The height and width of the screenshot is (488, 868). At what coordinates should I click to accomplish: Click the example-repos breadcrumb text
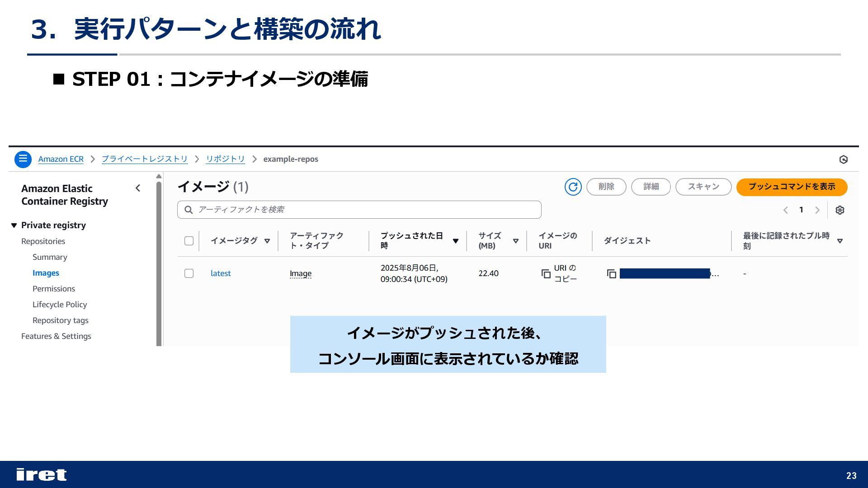click(291, 159)
